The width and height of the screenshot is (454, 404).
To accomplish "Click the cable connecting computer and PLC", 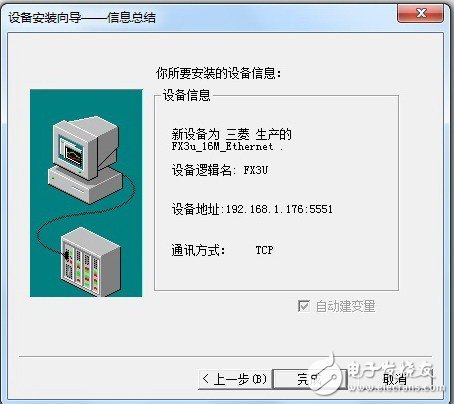I will click(x=82, y=215).
